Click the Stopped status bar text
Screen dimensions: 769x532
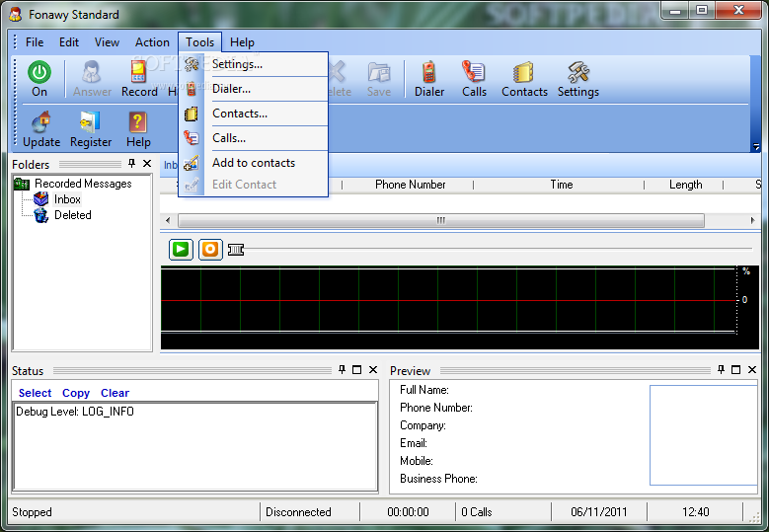(32, 512)
